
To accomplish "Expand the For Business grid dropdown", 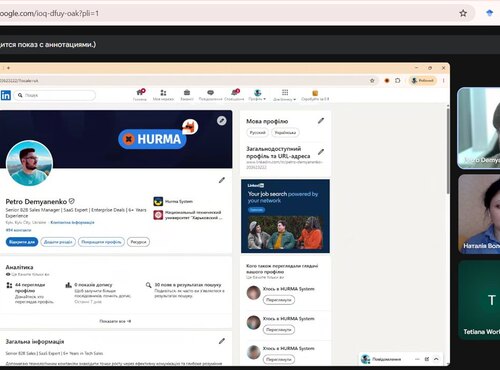I will 285,95.
